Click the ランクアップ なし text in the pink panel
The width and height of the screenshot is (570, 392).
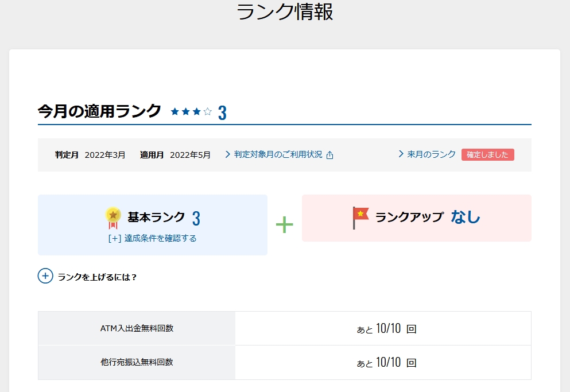[427, 217]
